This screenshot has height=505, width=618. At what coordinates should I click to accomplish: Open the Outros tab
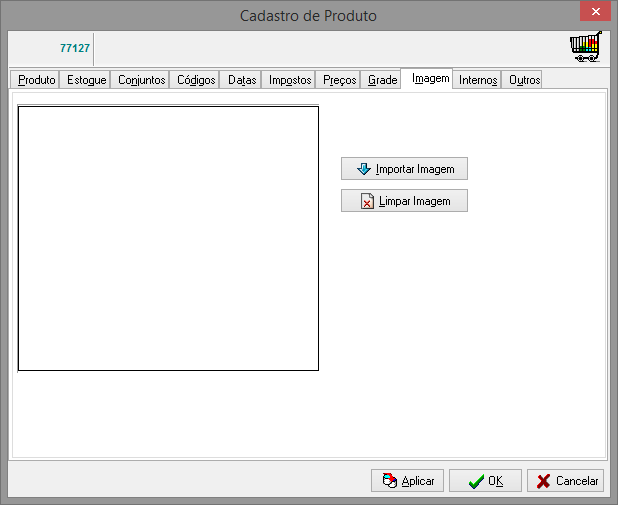(524, 80)
